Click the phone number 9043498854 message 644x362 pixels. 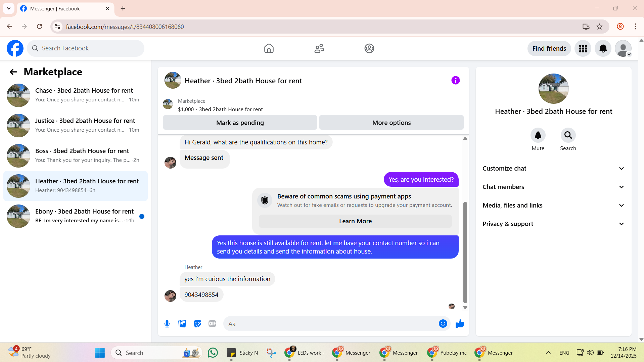tap(201, 295)
